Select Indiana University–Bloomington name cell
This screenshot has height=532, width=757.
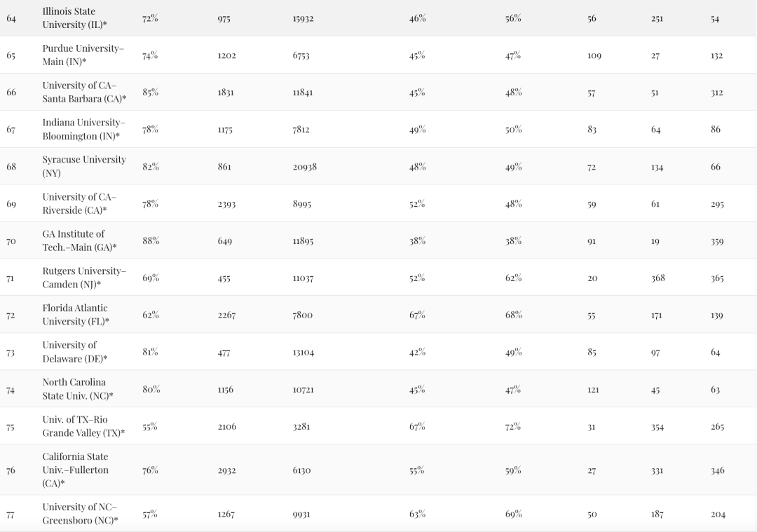(x=83, y=130)
